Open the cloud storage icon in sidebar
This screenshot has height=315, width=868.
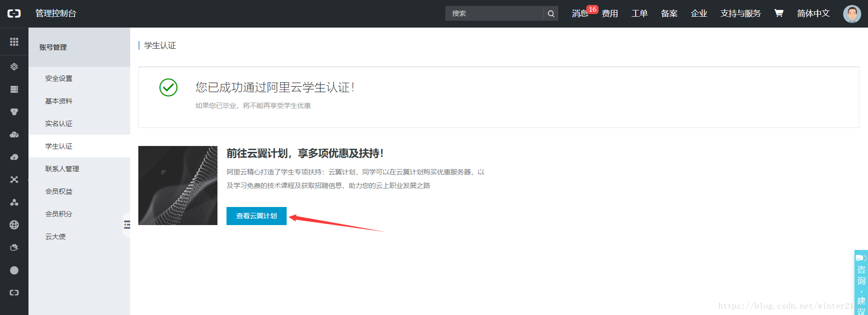tap(14, 135)
